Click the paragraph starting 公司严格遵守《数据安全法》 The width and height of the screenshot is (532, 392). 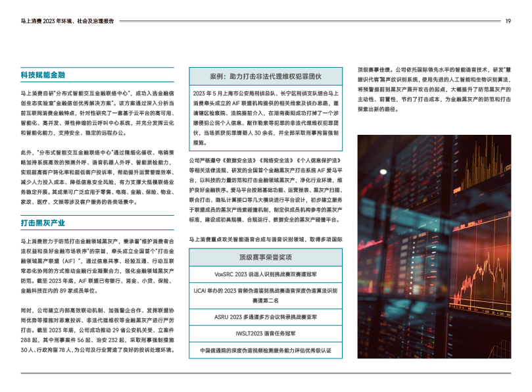[265, 191]
